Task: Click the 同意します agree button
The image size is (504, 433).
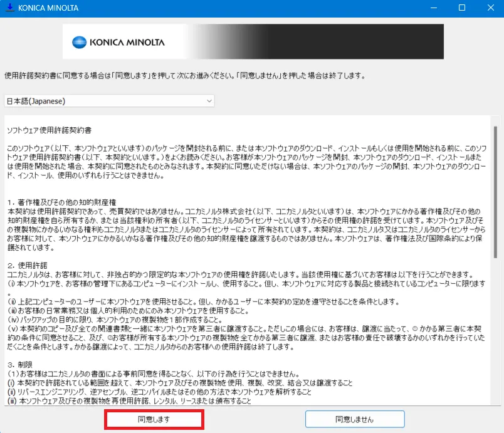Action: [154, 419]
